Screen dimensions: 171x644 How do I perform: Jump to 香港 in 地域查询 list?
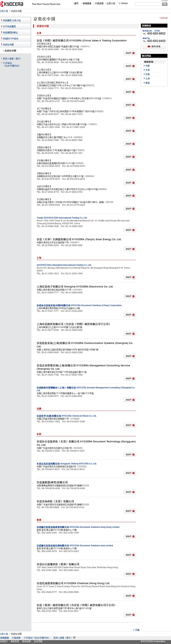pos(147,83)
